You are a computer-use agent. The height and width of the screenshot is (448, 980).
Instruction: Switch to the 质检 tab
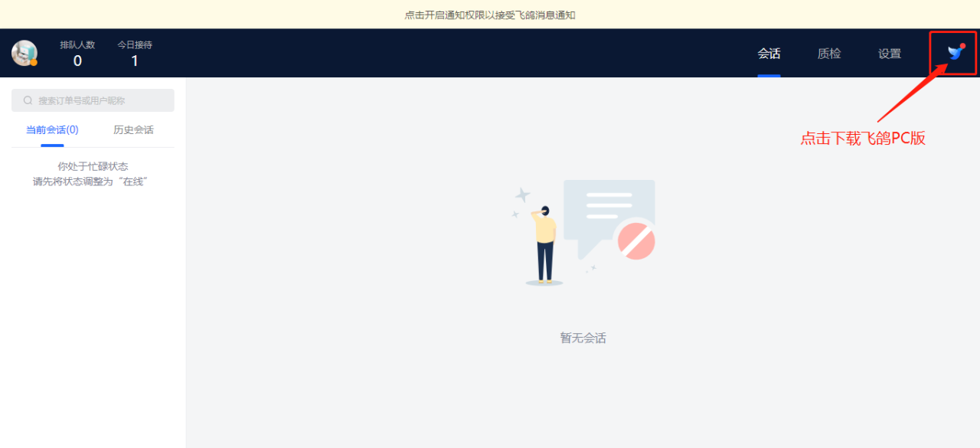point(828,54)
